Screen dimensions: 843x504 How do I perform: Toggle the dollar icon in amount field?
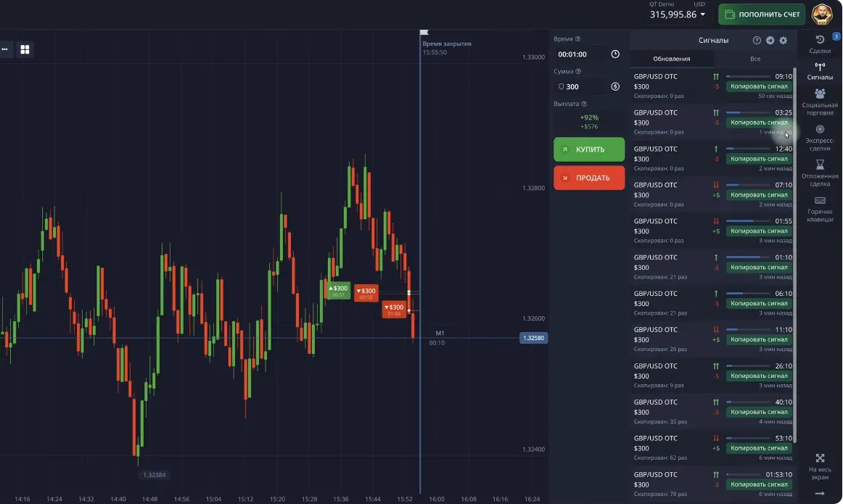614,86
